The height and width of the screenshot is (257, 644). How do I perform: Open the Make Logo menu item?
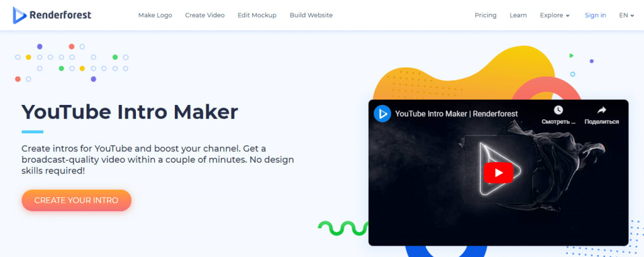pos(155,15)
